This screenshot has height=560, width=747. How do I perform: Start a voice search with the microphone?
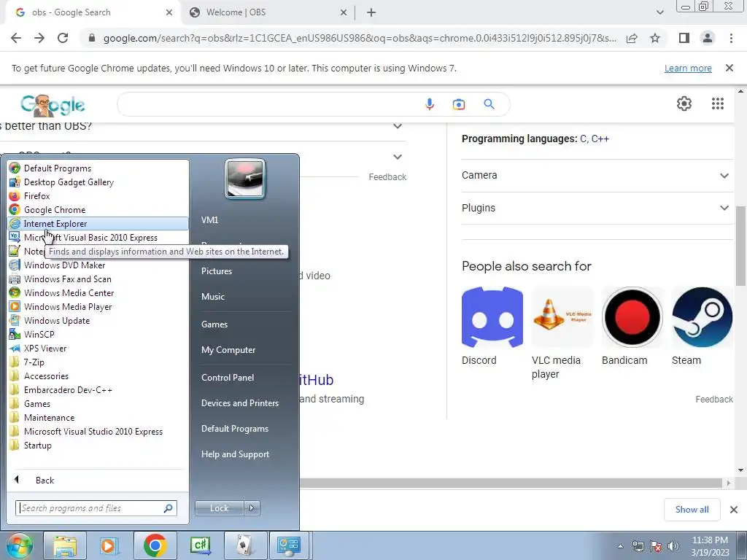pos(429,104)
